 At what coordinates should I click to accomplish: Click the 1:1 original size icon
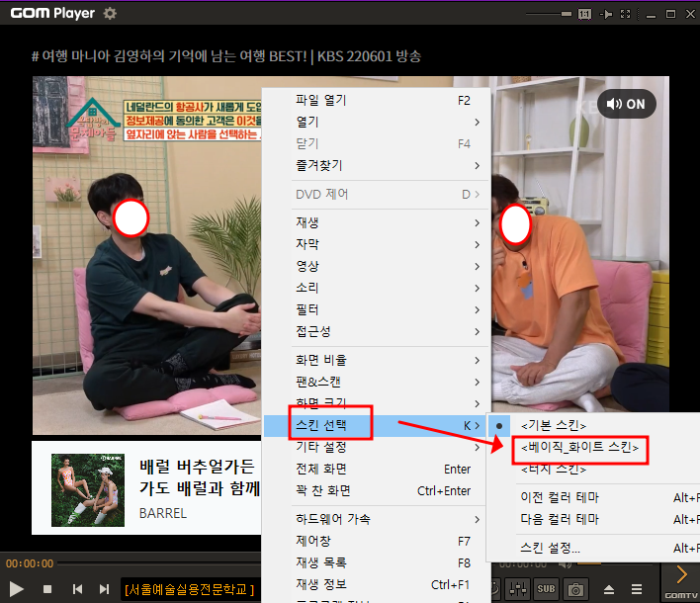coord(585,14)
